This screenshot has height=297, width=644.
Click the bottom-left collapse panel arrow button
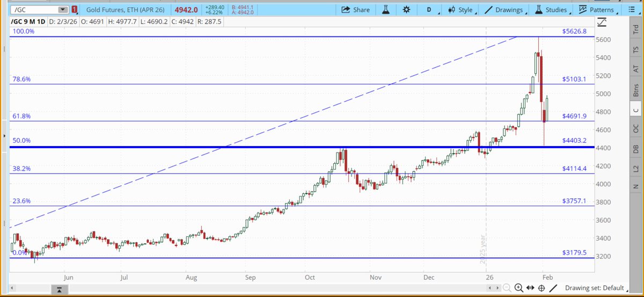point(59,290)
